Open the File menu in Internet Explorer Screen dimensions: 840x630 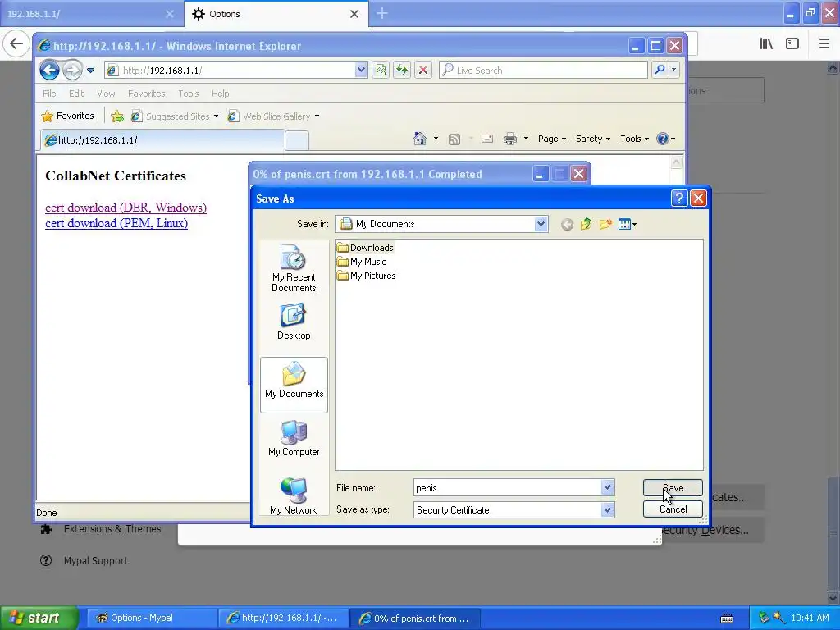49,94
